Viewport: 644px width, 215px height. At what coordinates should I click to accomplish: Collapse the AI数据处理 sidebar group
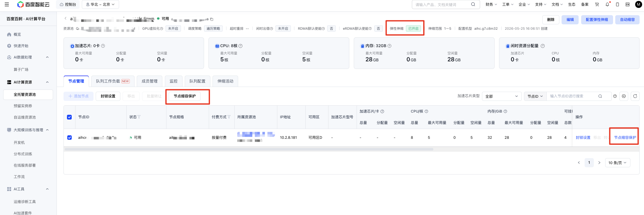pyautogui.click(x=47, y=57)
